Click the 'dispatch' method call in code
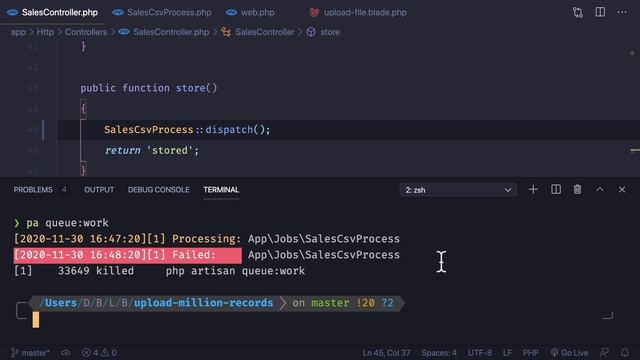 coord(229,130)
